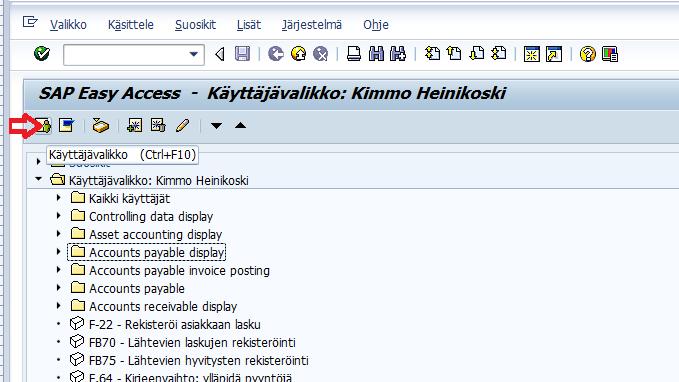Viewport: 679px width, 382px height.
Task: Click the F-22 transaction cube icon
Action: 77,324
